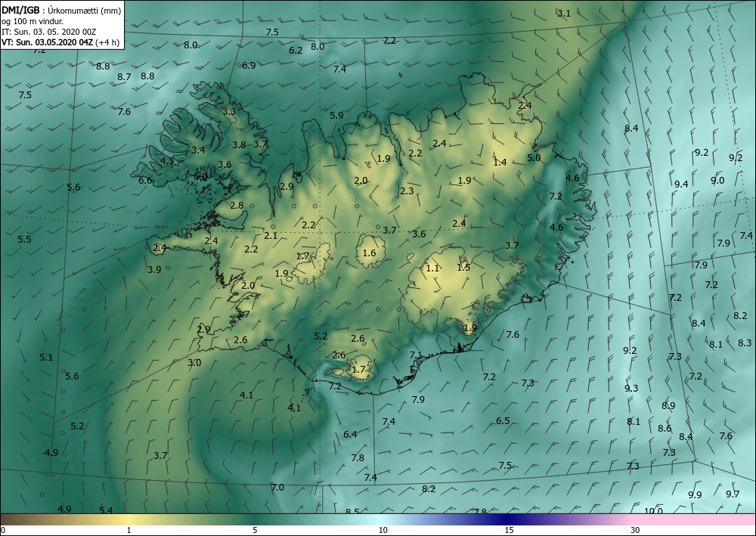Click the 9.3 value on the map
The image size is (756, 536).
tap(631, 388)
